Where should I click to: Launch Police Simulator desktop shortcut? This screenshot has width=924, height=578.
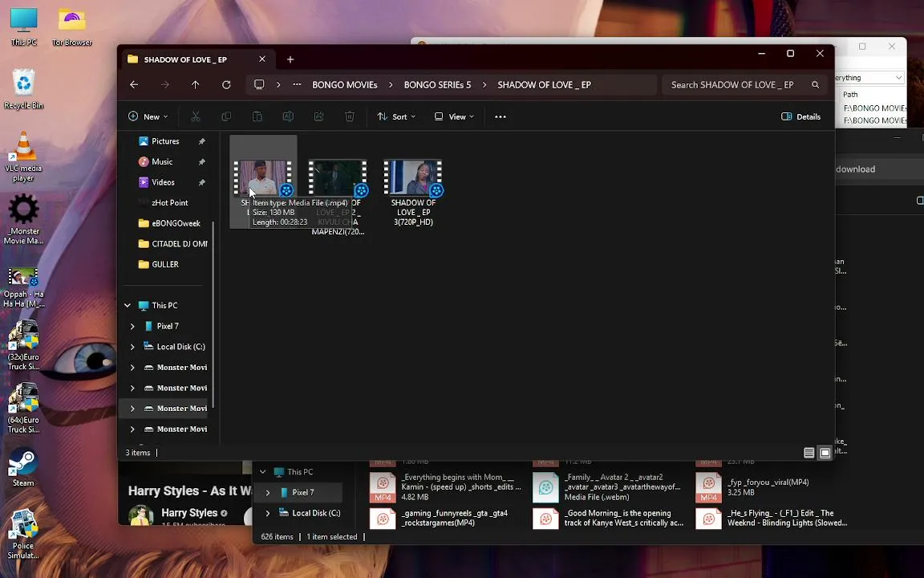(x=23, y=535)
